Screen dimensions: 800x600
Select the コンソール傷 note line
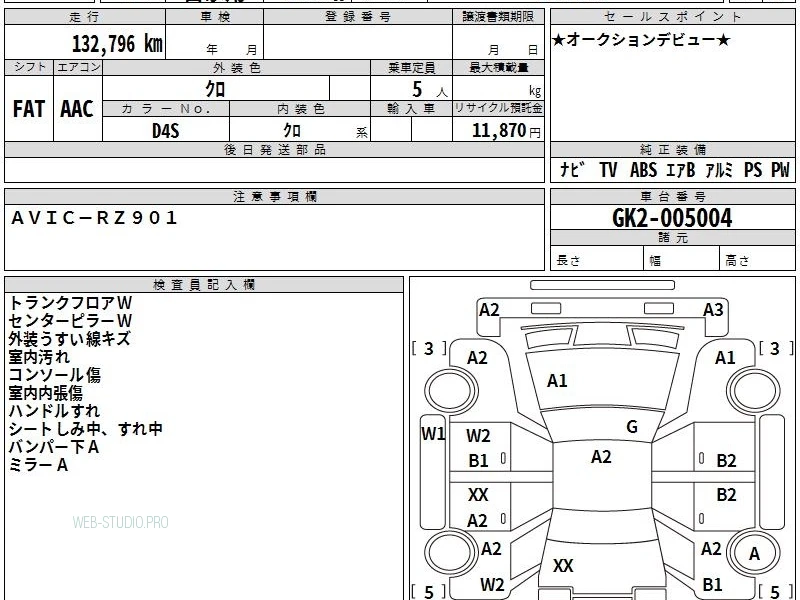tap(55, 375)
